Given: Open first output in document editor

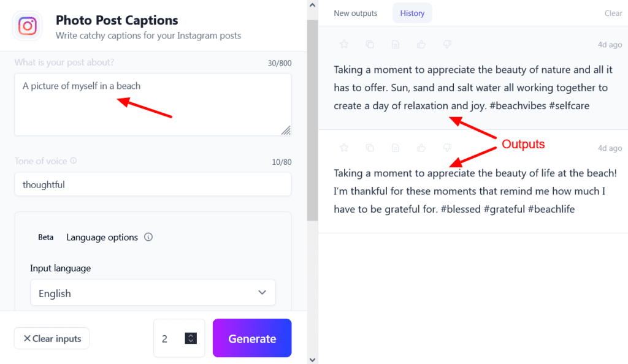Looking at the screenshot, I should click(396, 44).
